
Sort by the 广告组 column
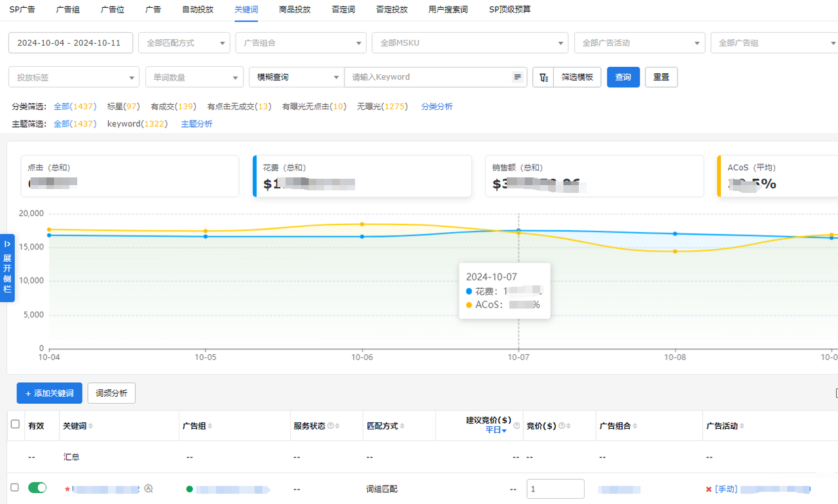[209, 426]
